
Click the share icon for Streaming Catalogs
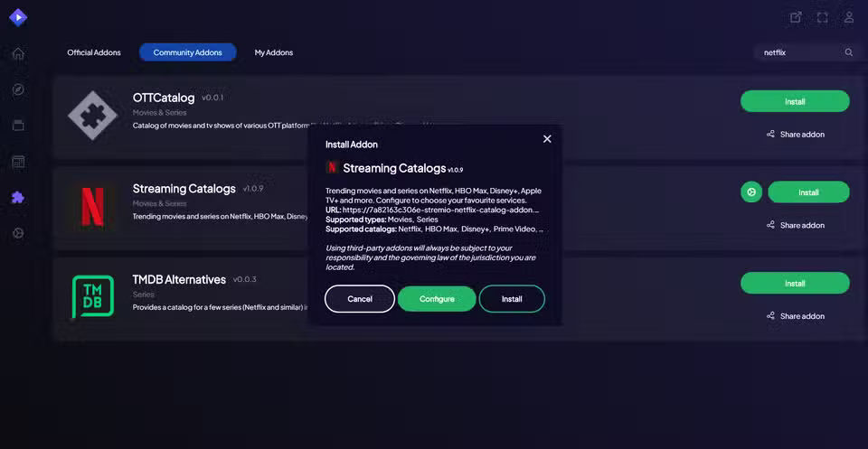click(770, 225)
